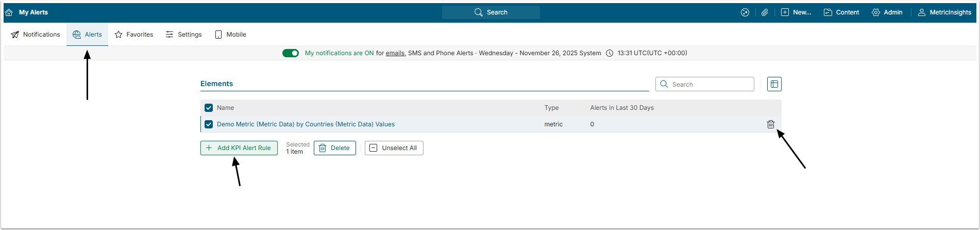Screen dimensions: 980x230
Task: Open the emails link in notification bar
Action: pyautogui.click(x=395, y=53)
